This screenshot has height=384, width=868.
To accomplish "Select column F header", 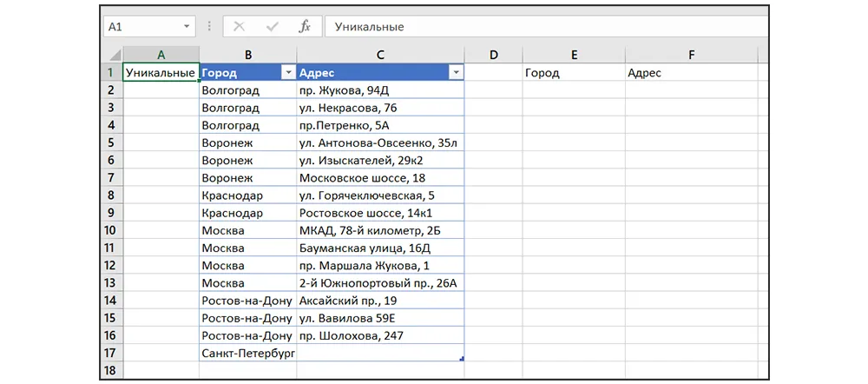I will pos(691,55).
